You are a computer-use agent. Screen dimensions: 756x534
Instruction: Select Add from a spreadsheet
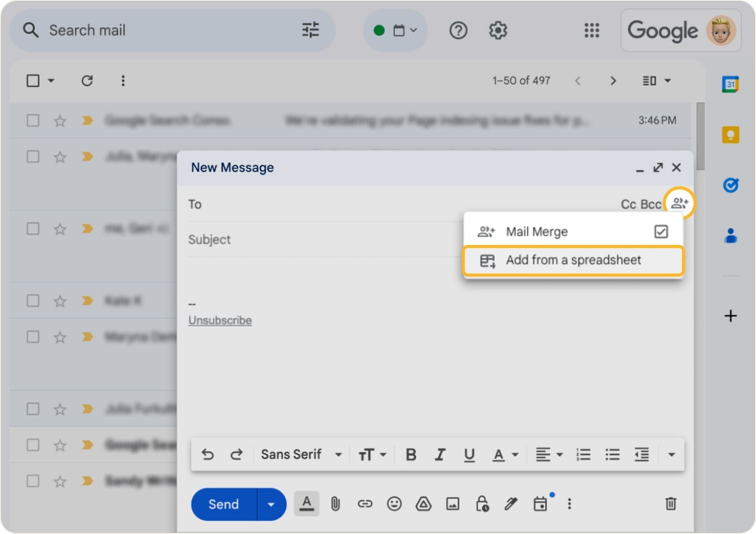point(573,260)
